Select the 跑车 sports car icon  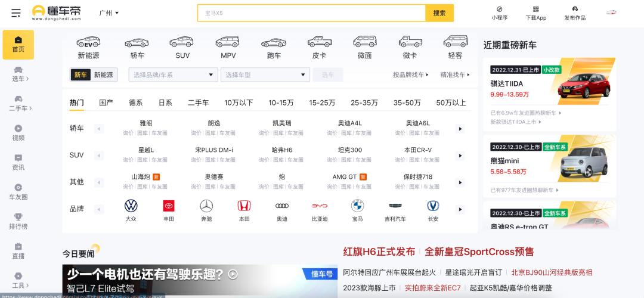[274, 42]
